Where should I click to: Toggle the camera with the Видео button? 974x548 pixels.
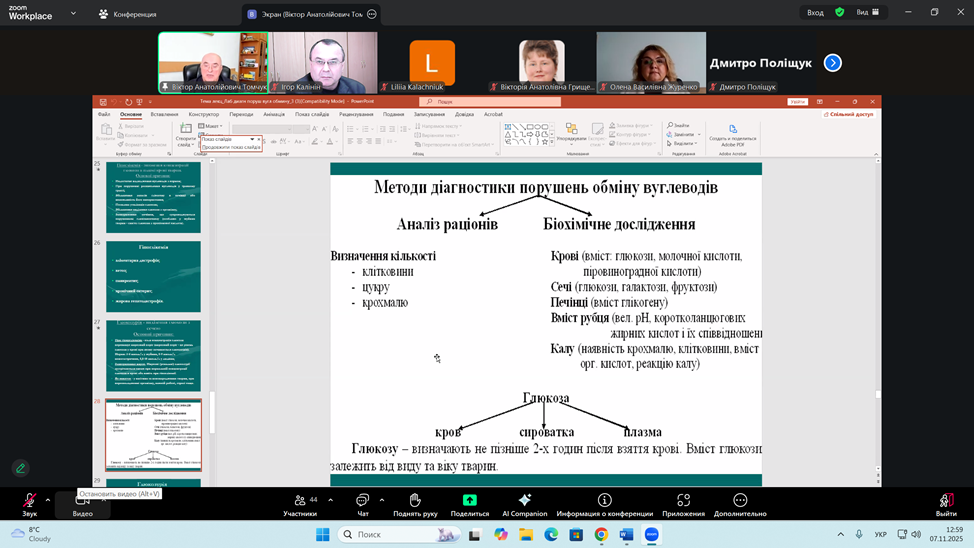tap(82, 501)
